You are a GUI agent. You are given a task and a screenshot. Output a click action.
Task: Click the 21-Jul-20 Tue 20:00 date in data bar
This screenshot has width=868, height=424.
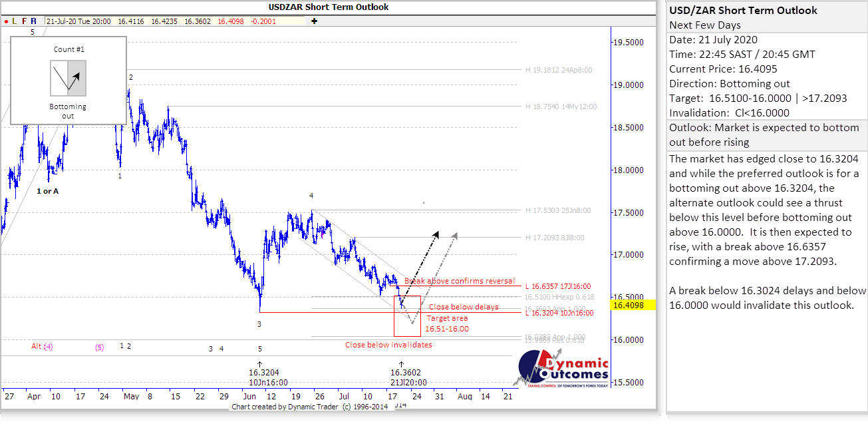[x=79, y=21]
